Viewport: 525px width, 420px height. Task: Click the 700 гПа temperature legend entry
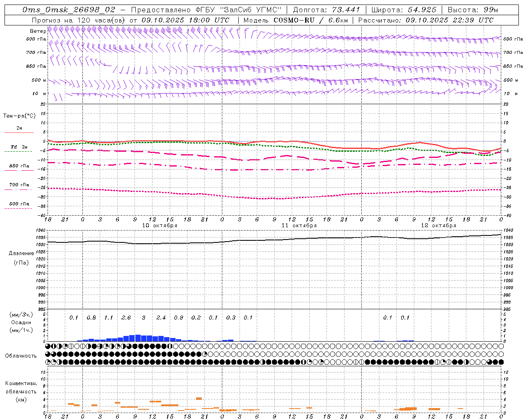pos(19,185)
